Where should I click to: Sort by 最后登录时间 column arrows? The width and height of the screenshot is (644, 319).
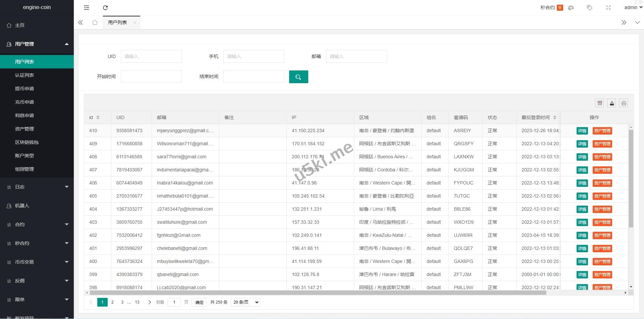(x=555, y=117)
